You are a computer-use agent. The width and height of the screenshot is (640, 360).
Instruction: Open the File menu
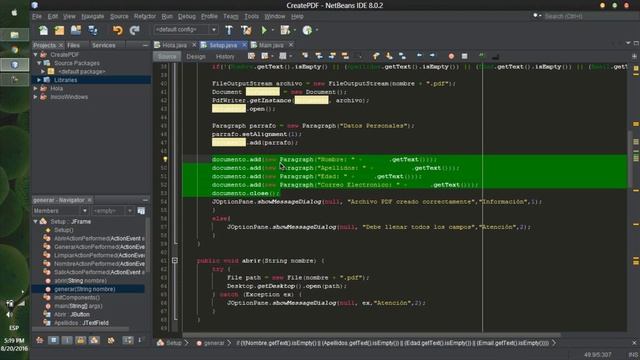pos(37,16)
